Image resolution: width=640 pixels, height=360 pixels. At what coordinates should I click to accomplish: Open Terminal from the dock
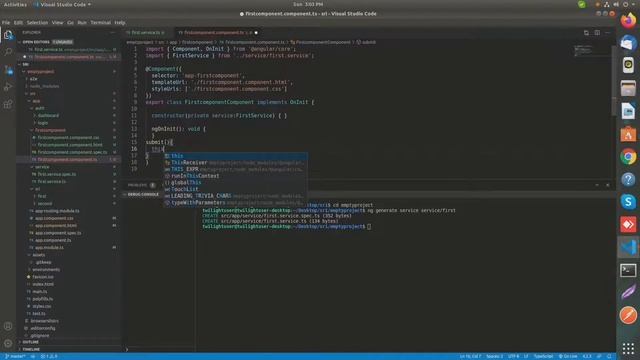628,270
